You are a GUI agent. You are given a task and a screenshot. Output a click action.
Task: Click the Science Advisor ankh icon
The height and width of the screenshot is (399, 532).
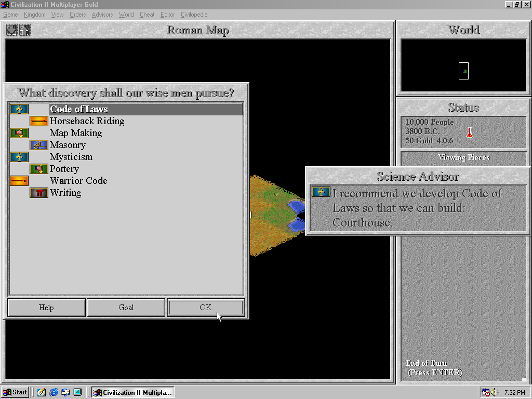[321, 192]
